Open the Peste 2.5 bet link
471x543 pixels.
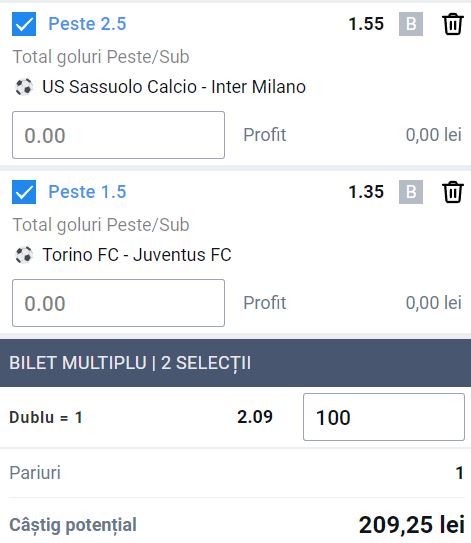click(x=87, y=24)
